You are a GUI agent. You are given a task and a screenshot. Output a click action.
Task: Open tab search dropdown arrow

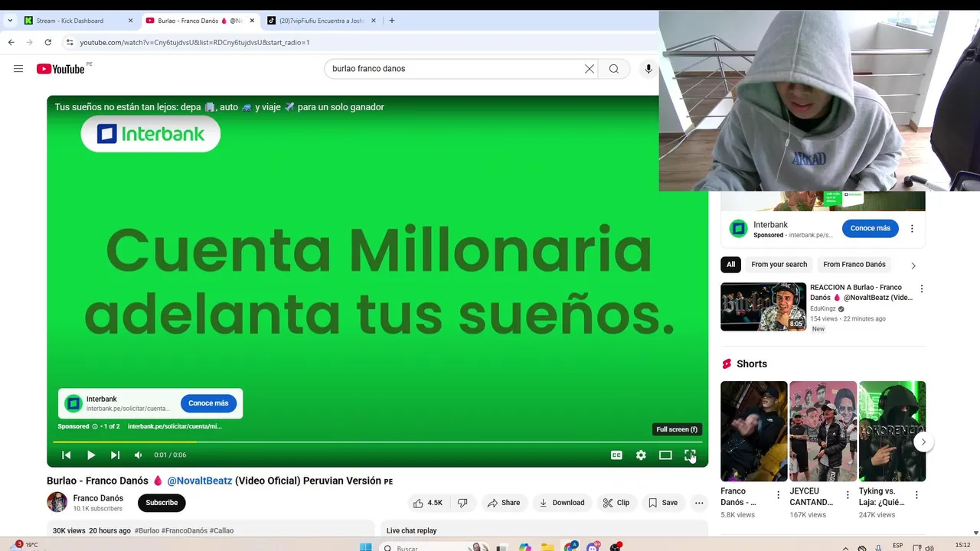[x=10, y=21]
